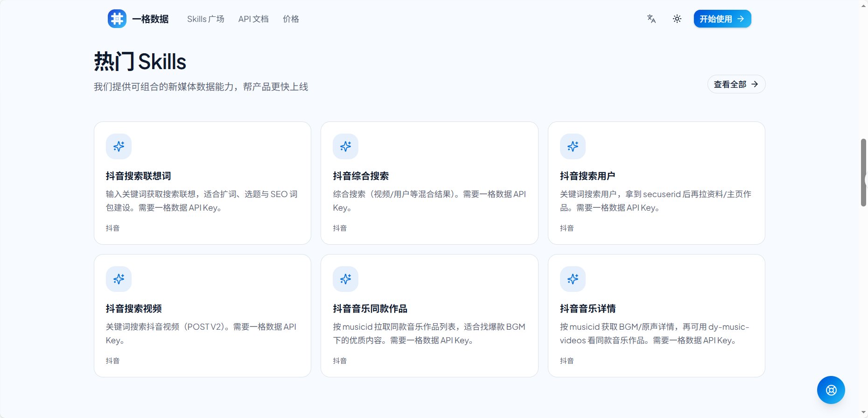Screen dimensions: 868x418
Task: Open the 价格 pricing page
Action: click(x=291, y=19)
